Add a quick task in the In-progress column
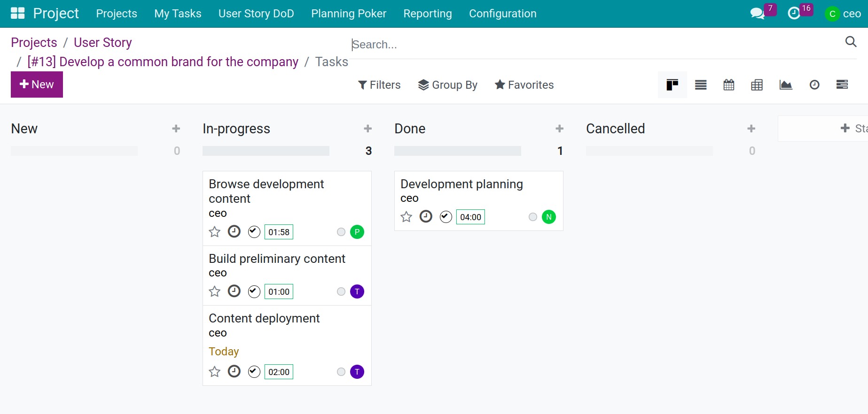This screenshot has height=414, width=868. pyautogui.click(x=368, y=129)
